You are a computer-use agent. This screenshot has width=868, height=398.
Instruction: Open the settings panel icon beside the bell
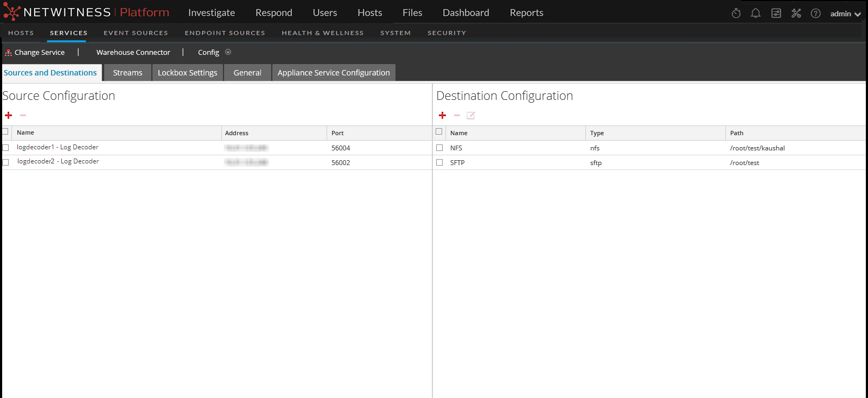coord(776,13)
